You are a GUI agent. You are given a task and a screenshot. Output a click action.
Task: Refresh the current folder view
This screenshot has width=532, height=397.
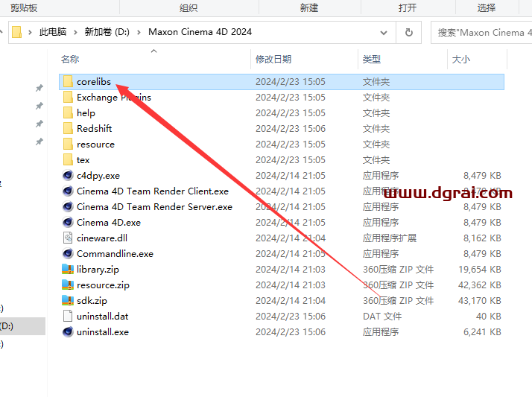pyautogui.click(x=409, y=32)
